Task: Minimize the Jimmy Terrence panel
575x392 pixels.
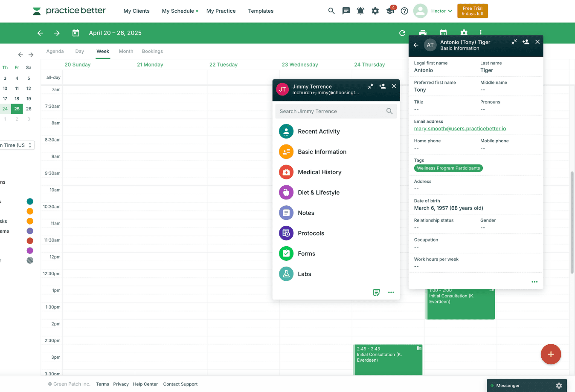Action: (371, 86)
